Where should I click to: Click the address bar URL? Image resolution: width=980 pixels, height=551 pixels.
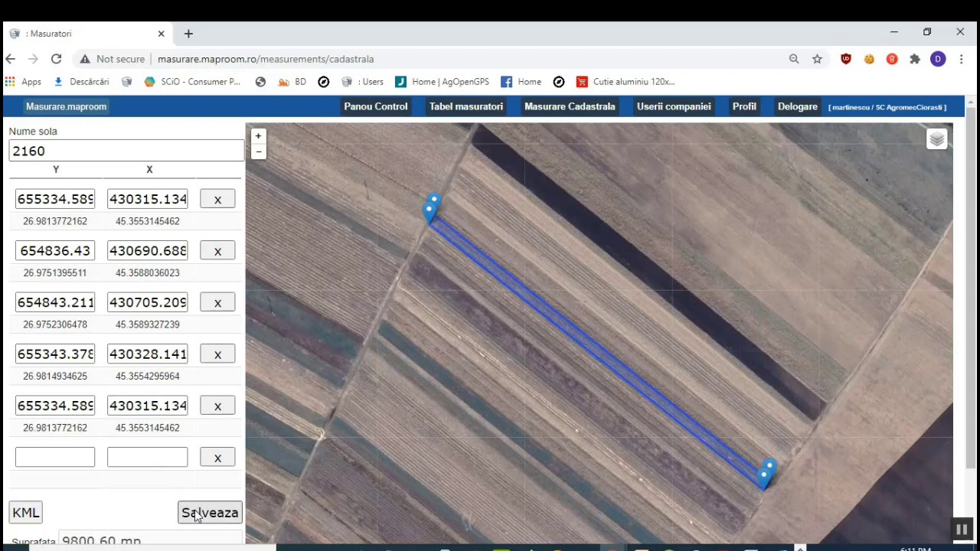pyautogui.click(x=266, y=59)
